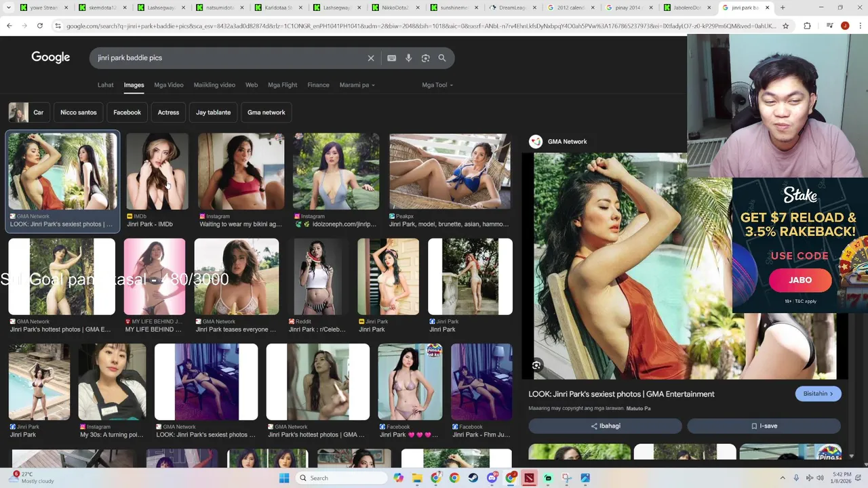
Task: Expand the Marami pa dropdown
Action: 357,85
